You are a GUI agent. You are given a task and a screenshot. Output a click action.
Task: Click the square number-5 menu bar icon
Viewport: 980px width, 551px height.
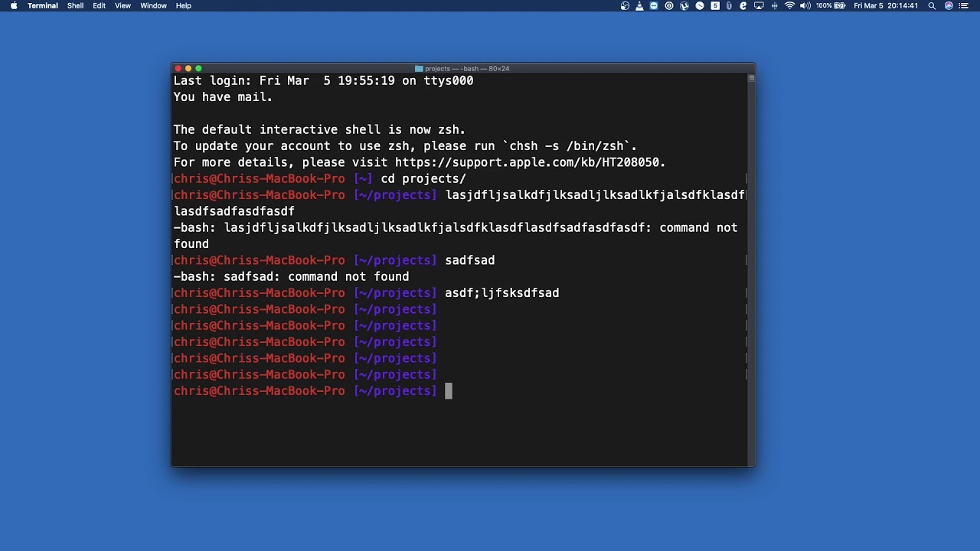pyautogui.click(x=715, y=5)
